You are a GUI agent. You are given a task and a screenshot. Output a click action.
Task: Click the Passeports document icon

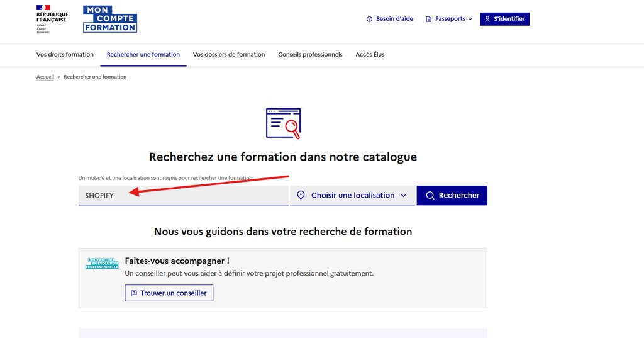(428, 19)
